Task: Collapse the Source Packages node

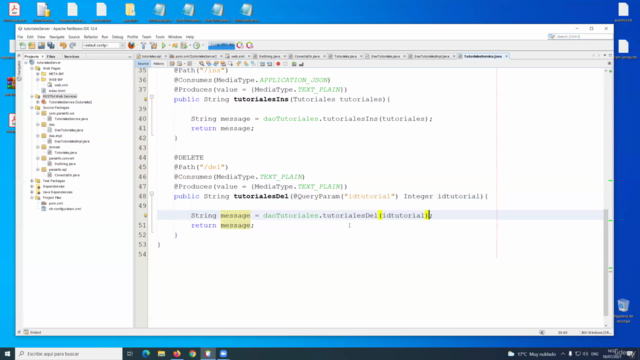Action: coord(32,108)
